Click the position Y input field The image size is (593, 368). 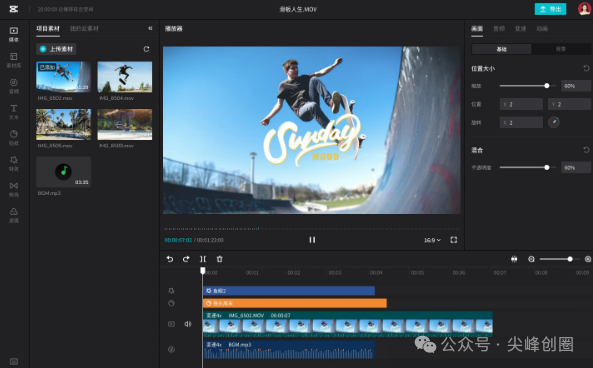569,104
